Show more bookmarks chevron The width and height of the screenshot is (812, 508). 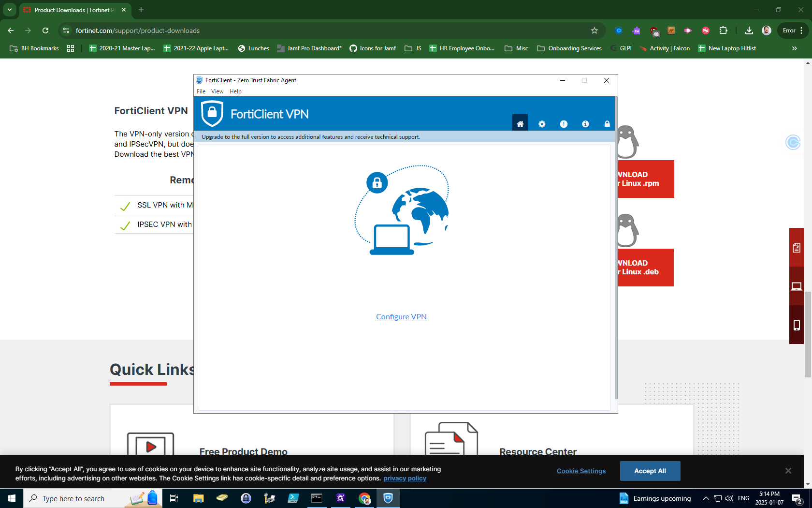794,48
